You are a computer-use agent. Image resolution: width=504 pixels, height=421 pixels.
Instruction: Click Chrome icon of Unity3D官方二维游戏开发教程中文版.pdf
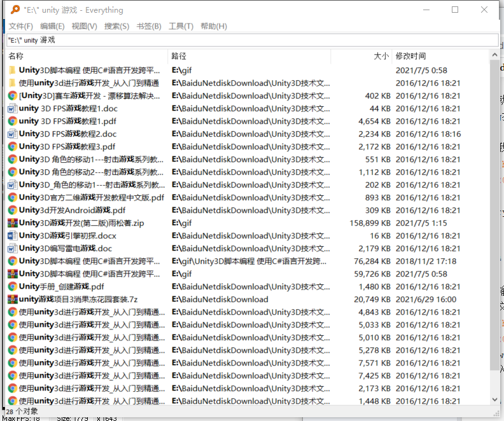(12, 198)
